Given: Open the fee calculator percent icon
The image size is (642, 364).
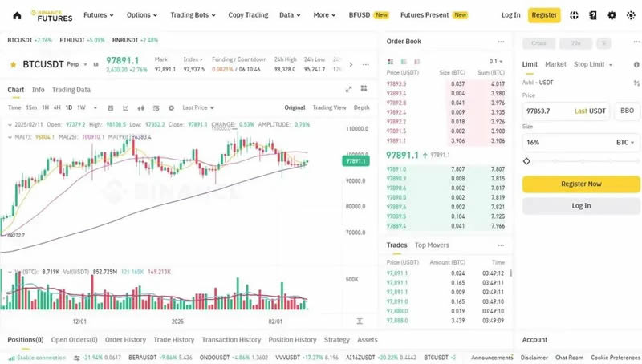Looking at the screenshot, I should tap(636, 83).
